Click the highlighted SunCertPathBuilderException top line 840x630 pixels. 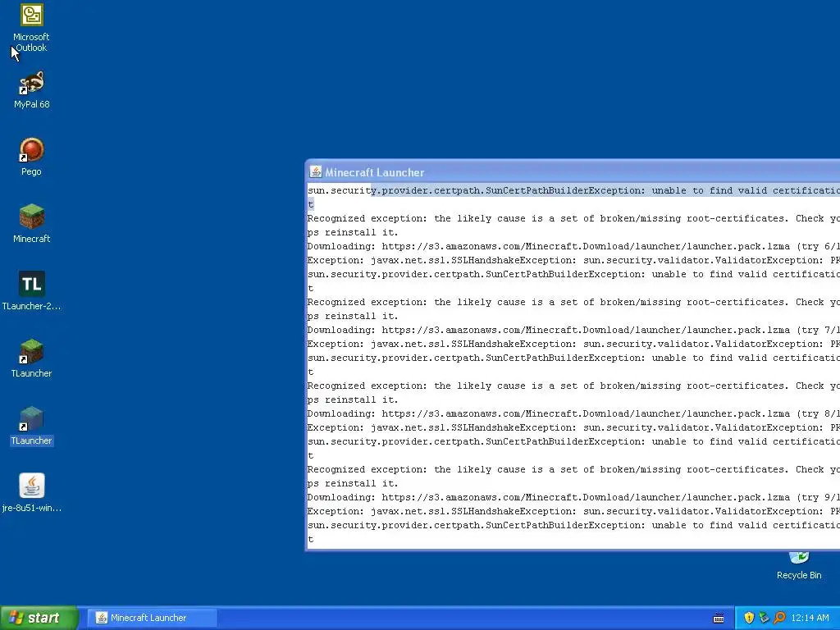(x=573, y=190)
